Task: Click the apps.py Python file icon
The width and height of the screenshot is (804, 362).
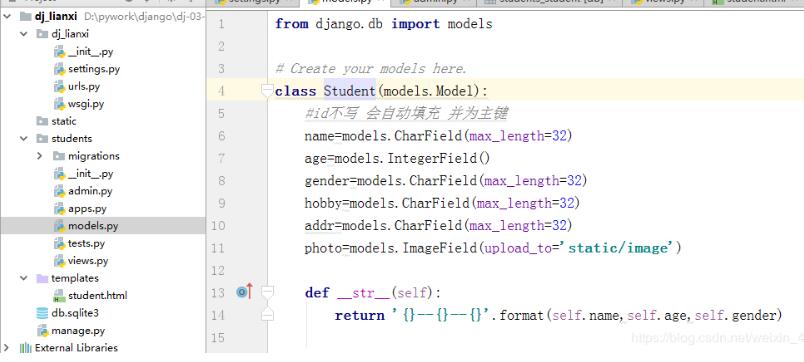Action: point(59,208)
